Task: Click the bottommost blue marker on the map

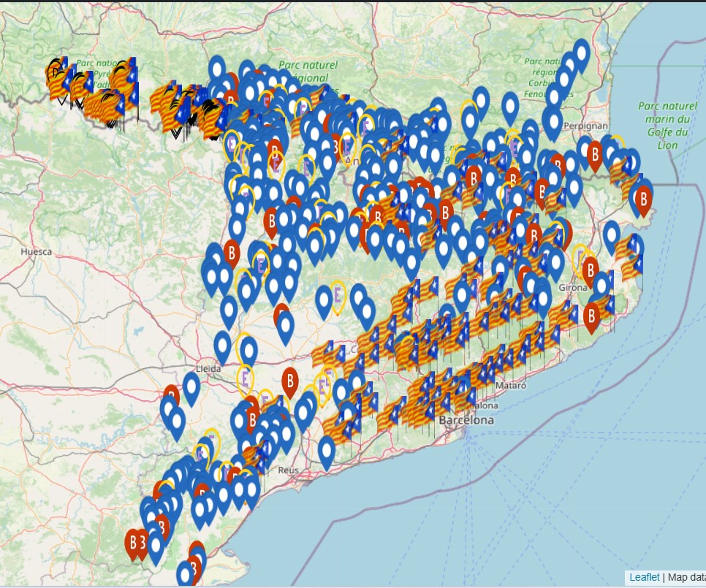Action: coord(186,575)
